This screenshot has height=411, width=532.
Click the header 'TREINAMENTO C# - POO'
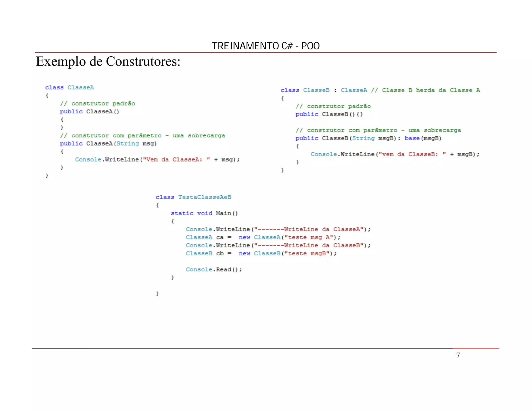coord(265,46)
